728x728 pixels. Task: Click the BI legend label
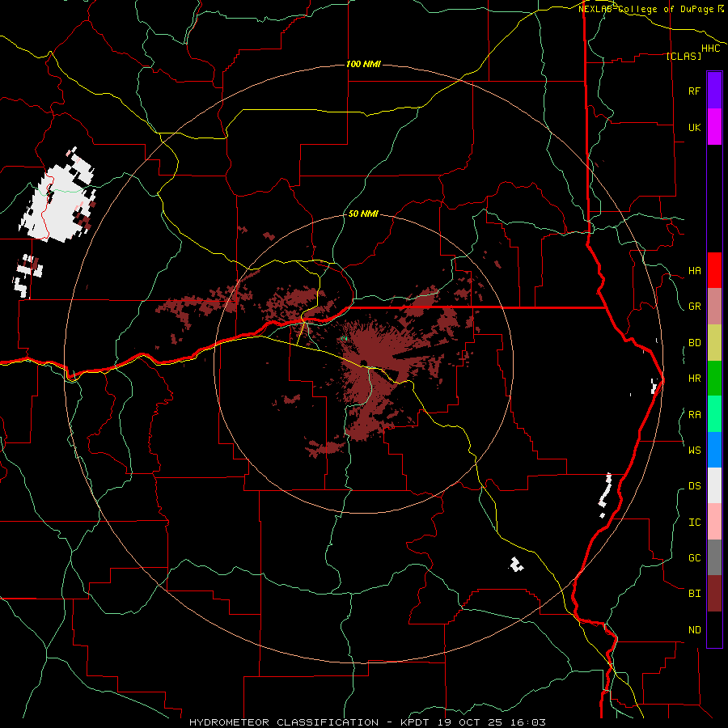(694, 594)
